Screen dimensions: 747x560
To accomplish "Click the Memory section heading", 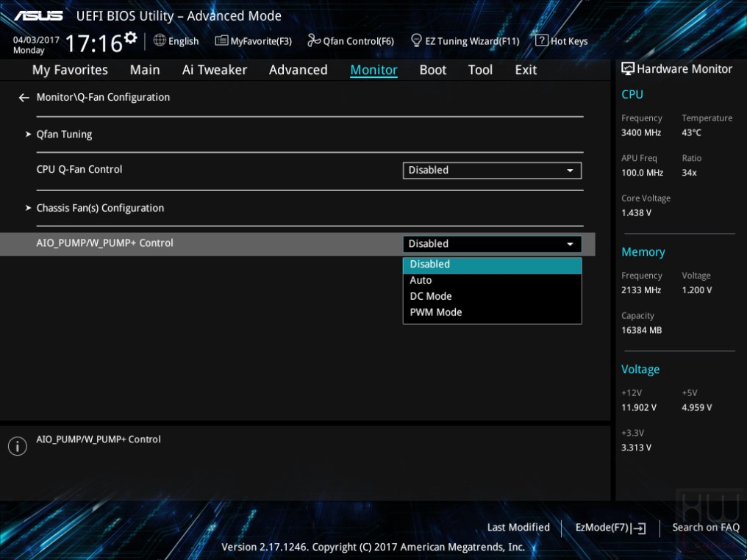I will coord(643,252).
